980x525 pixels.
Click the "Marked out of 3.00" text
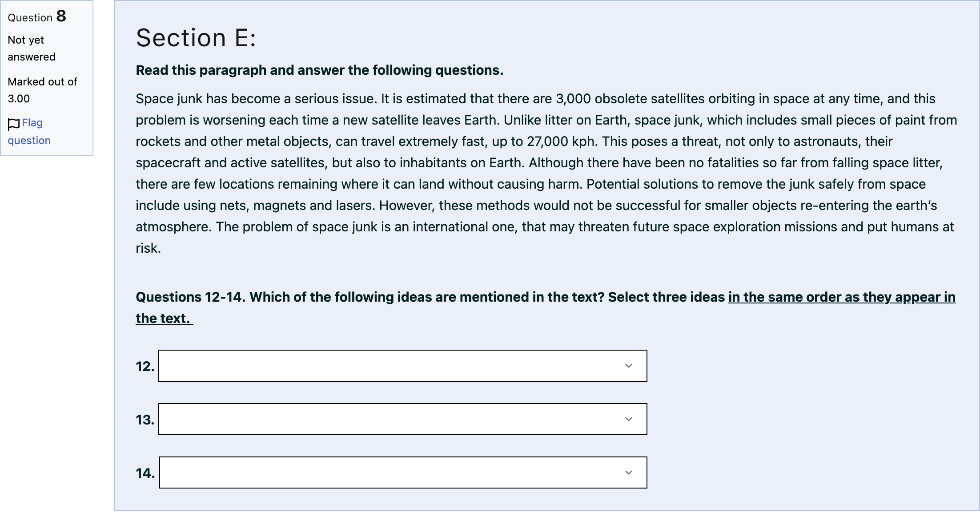click(42, 90)
